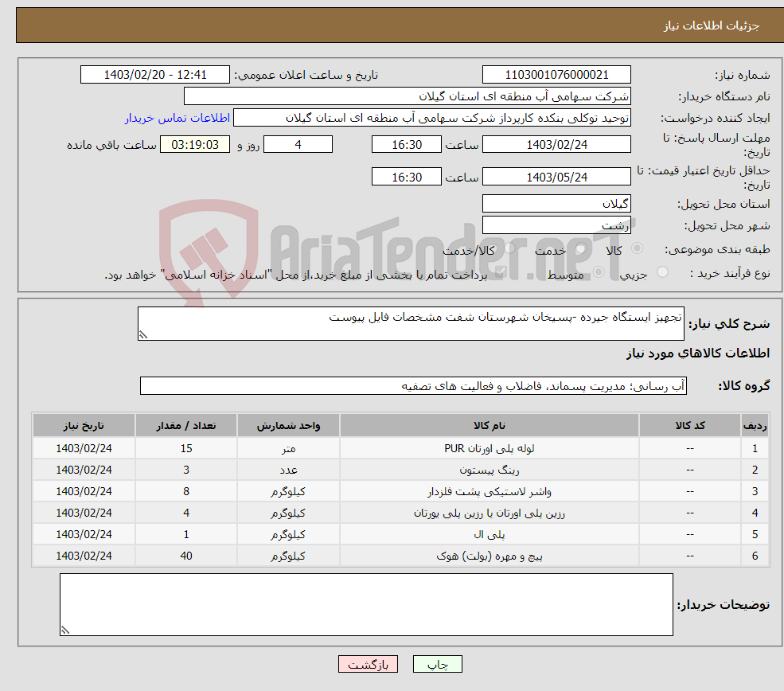Click the request creator name field
Screen dimensions: 784x691
pos(432,118)
